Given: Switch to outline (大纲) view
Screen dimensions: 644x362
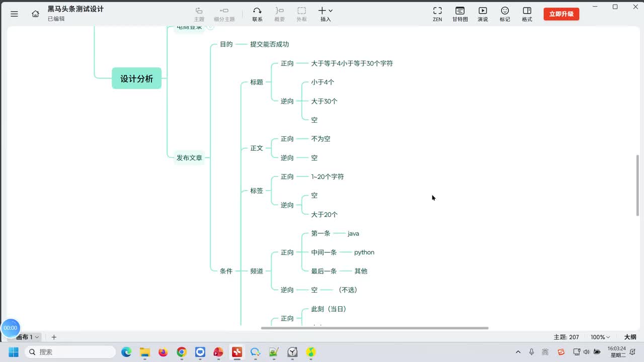Looking at the screenshot, I should tap(630, 337).
